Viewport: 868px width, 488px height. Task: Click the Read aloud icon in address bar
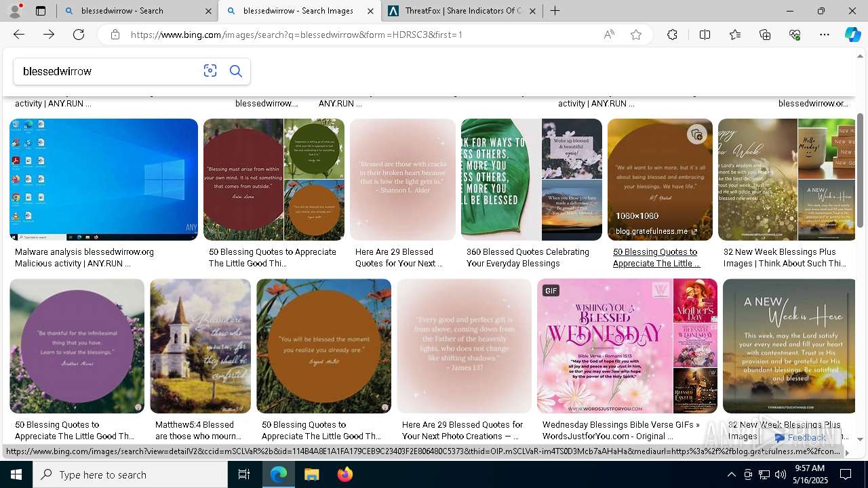609,35
